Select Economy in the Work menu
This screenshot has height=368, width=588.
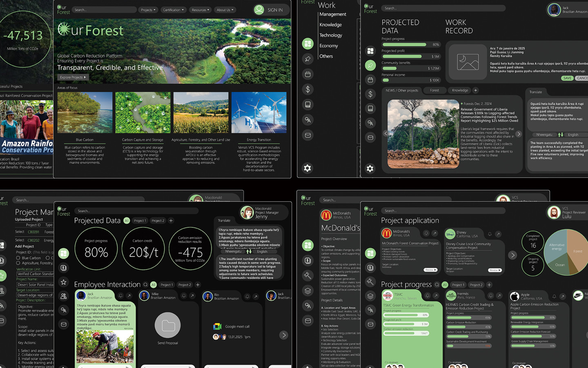tap(328, 46)
